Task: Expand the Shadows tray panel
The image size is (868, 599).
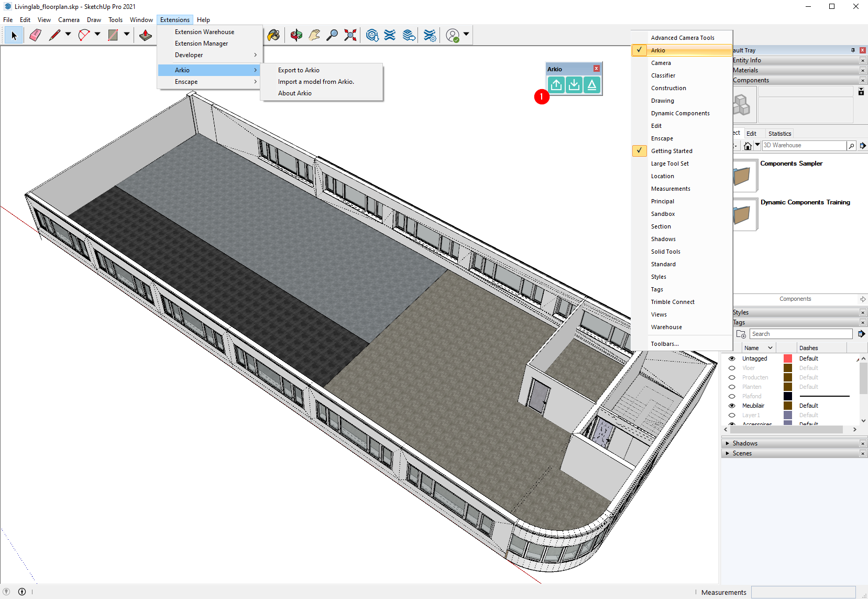Action: (x=728, y=443)
